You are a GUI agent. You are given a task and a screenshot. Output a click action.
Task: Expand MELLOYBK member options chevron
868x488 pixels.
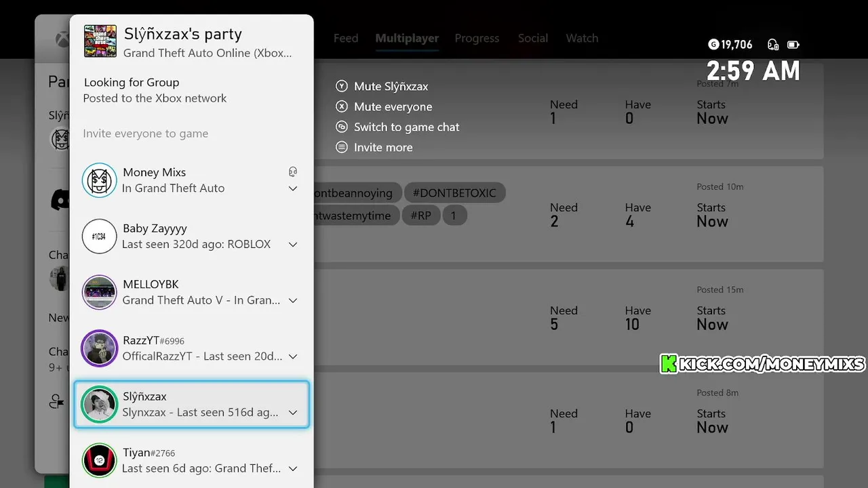tap(293, 300)
